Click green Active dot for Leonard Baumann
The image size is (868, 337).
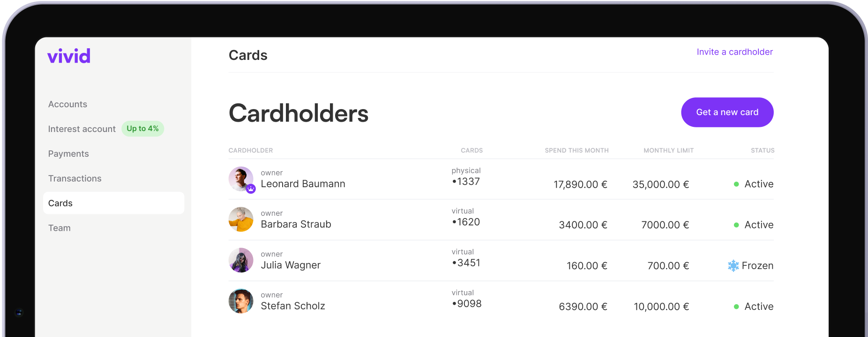pyautogui.click(x=736, y=184)
